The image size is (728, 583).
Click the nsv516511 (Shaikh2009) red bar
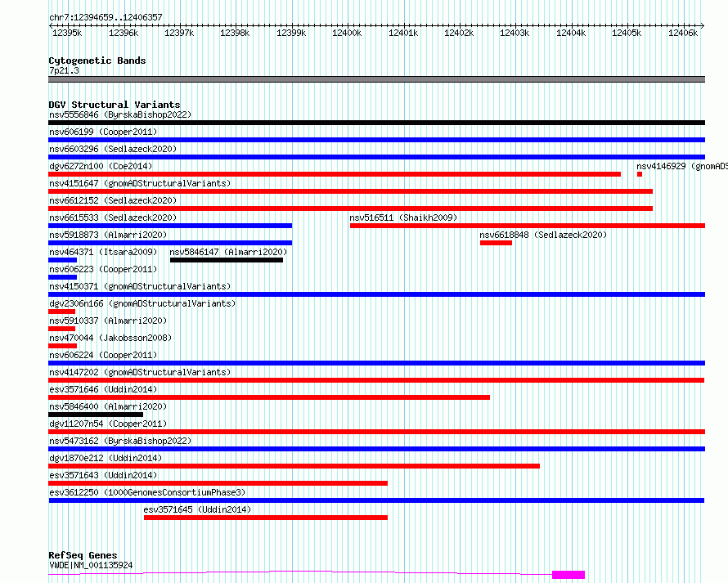point(528,226)
